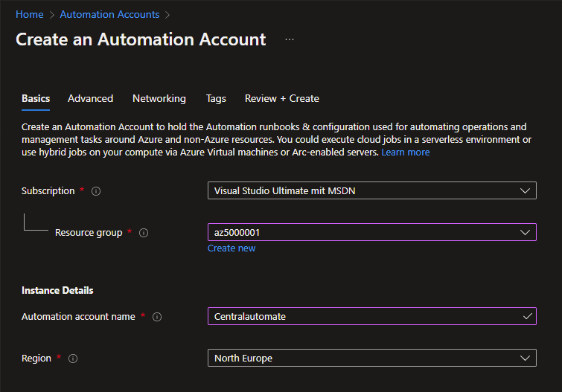Image resolution: width=562 pixels, height=392 pixels.
Task: Edit the Automation account name field Centralautomate
Action: (371, 316)
